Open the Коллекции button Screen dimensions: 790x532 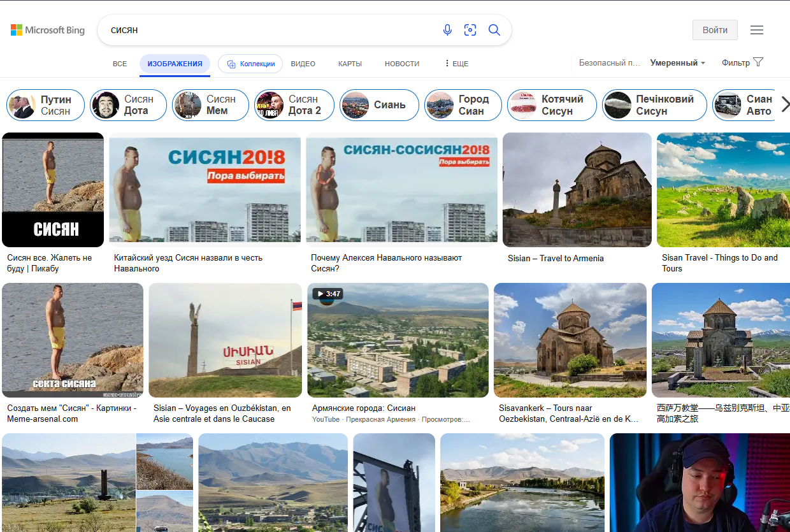click(250, 64)
